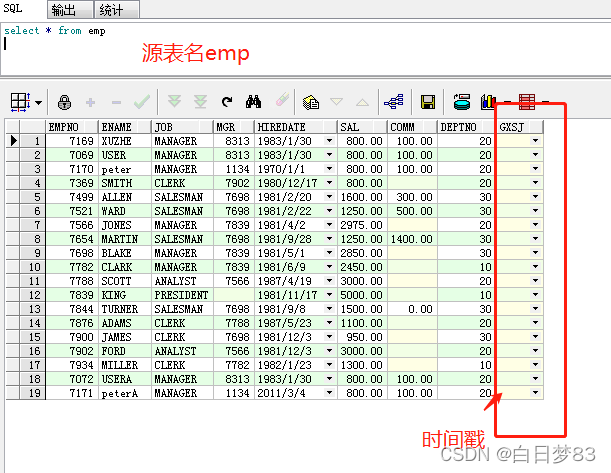Select the ENAME cell peterA

pos(125,393)
